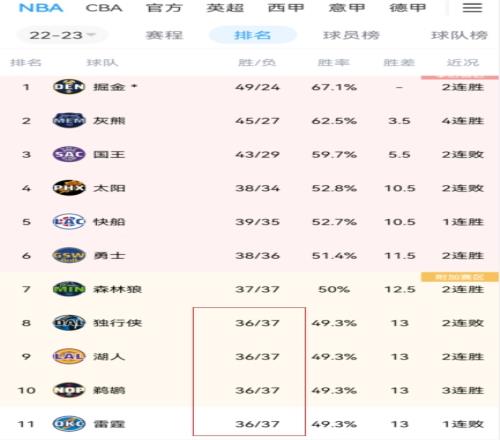
Task: Click the Minnesota MIN team logo
Action: coord(69,289)
